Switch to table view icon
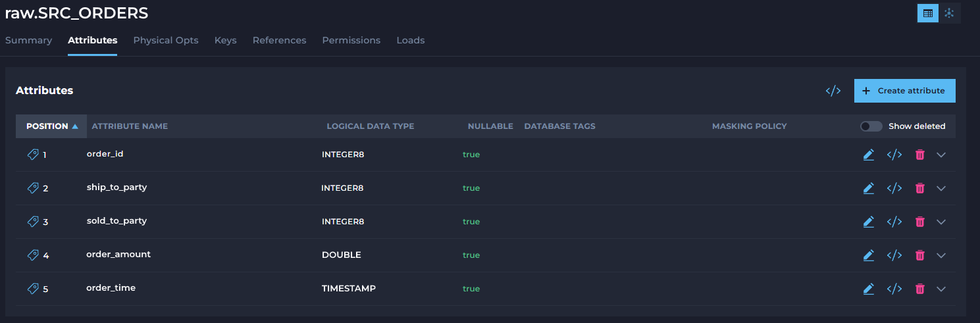This screenshot has width=980, height=323. [x=928, y=13]
